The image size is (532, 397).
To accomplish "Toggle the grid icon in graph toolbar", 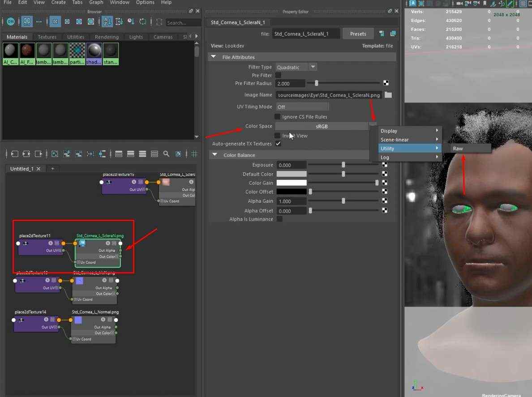I will click(194, 154).
